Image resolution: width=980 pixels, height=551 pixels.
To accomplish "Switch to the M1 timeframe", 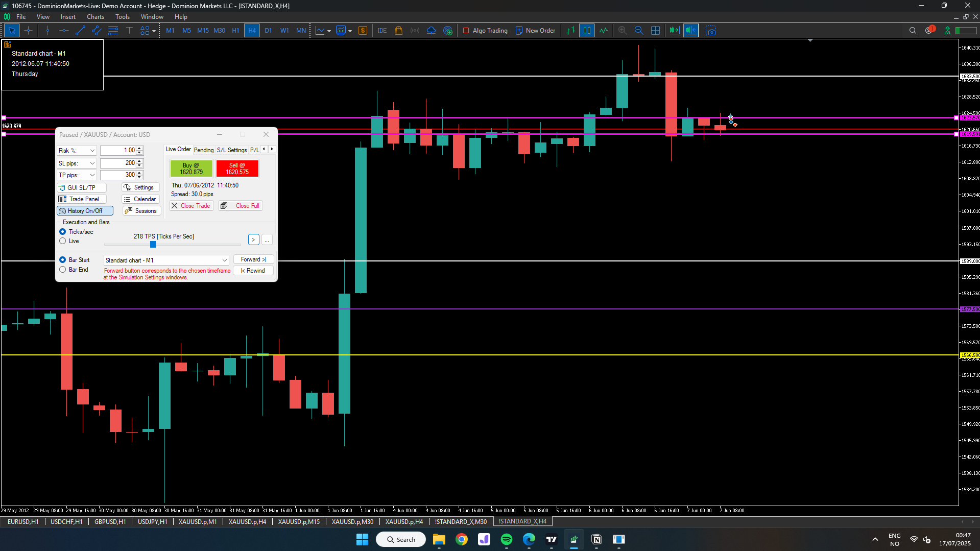I will 170,31.
